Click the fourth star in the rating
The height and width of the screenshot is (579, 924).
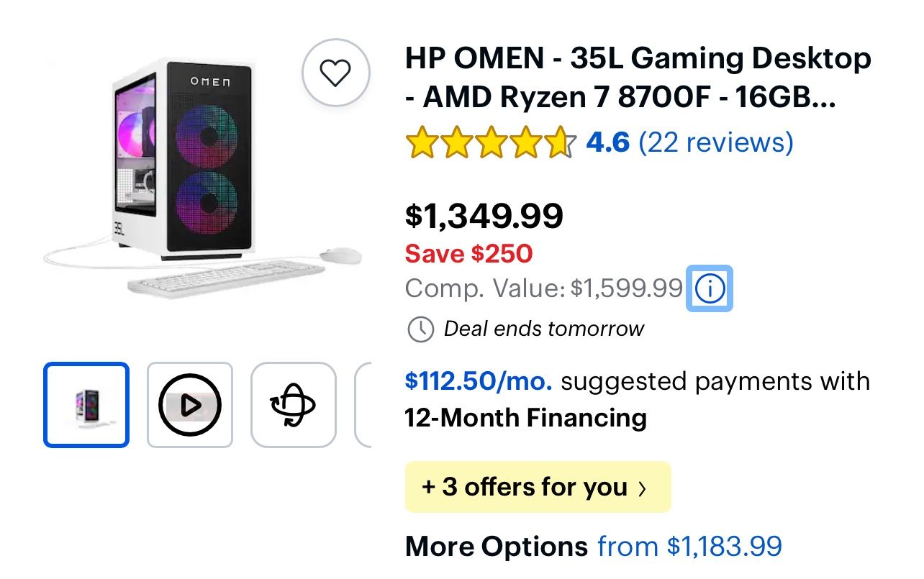[x=526, y=142]
